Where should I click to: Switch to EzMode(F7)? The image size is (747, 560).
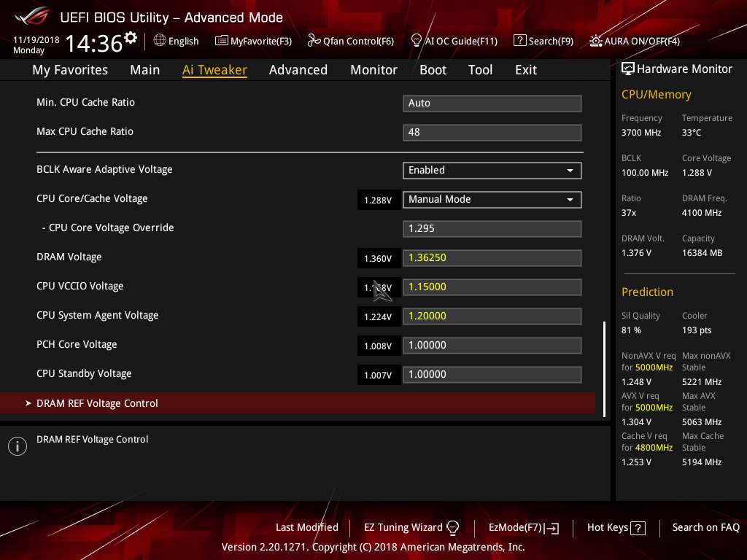(x=516, y=527)
